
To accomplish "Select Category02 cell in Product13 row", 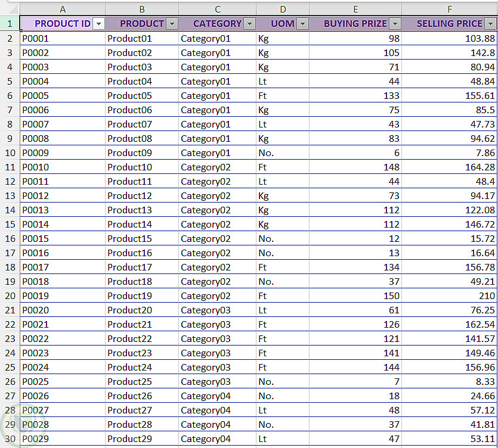I will [x=218, y=210].
